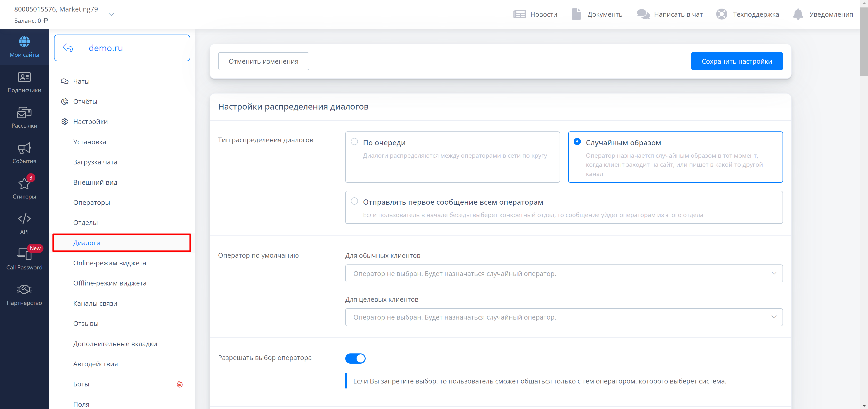Click 'Отменить изменения' button
Viewport: 868px width, 409px height.
coord(263,61)
